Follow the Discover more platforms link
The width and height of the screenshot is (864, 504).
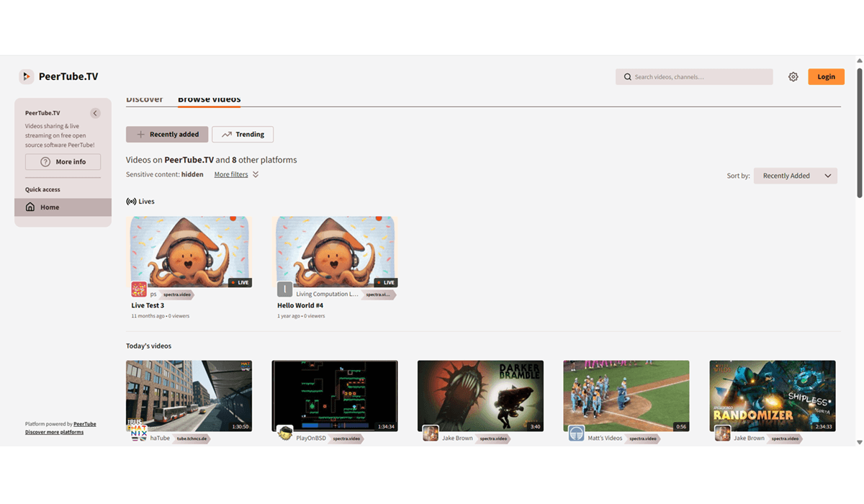(54, 432)
